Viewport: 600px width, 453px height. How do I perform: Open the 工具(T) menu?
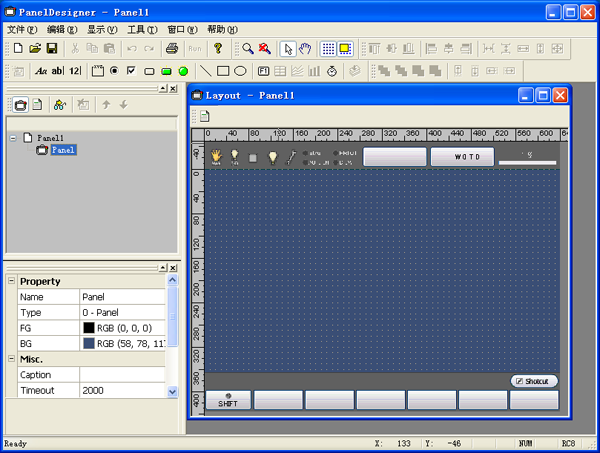142,30
